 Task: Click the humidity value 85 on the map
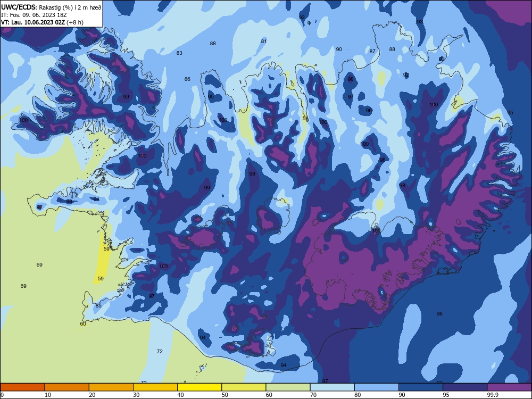tap(98, 306)
